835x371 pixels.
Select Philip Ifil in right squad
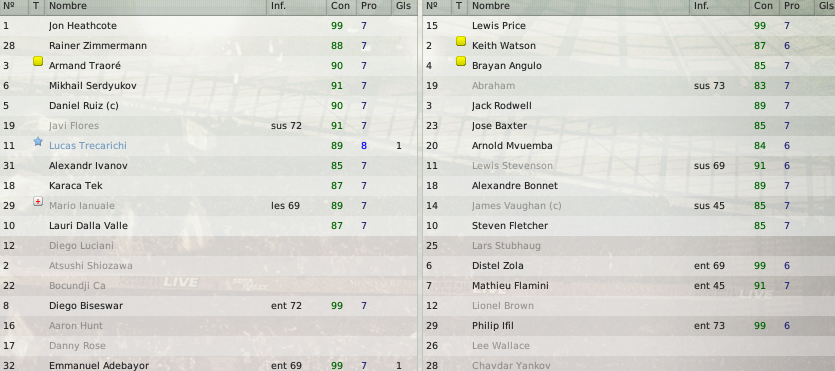click(x=629, y=326)
